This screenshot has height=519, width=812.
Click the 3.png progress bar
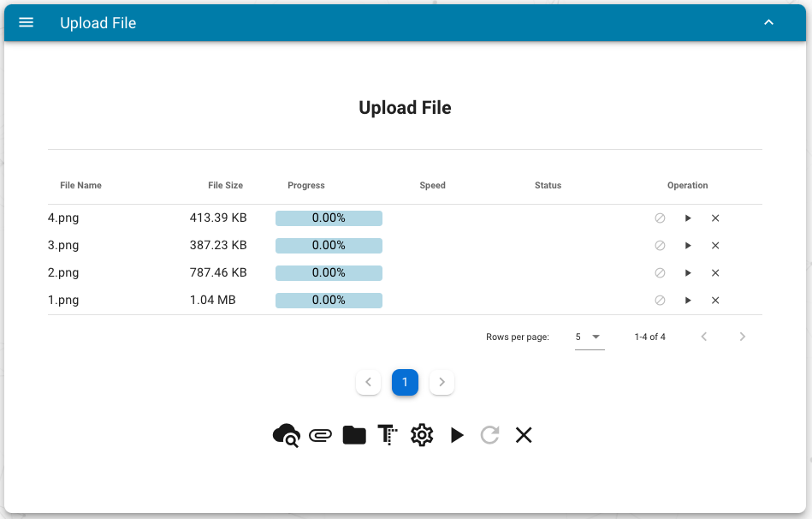point(329,246)
